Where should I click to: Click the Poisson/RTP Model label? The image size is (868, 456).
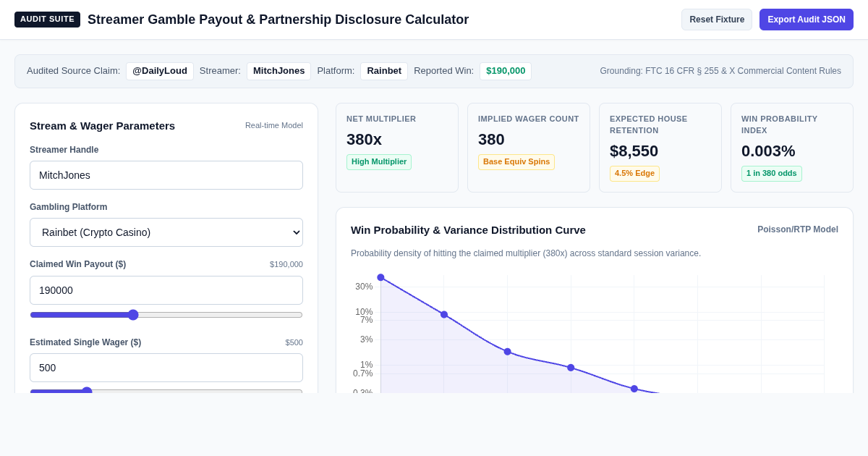[x=798, y=229]
